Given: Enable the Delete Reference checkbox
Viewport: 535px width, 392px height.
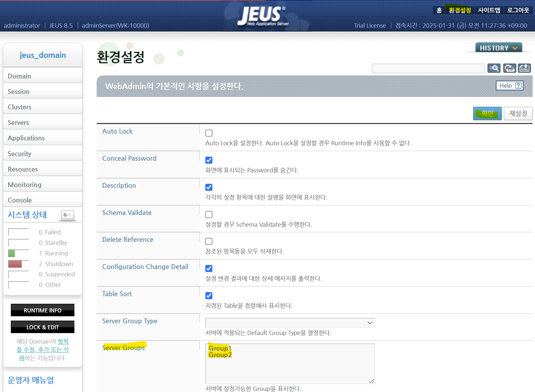Looking at the screenshot, I should click(209, 241).
